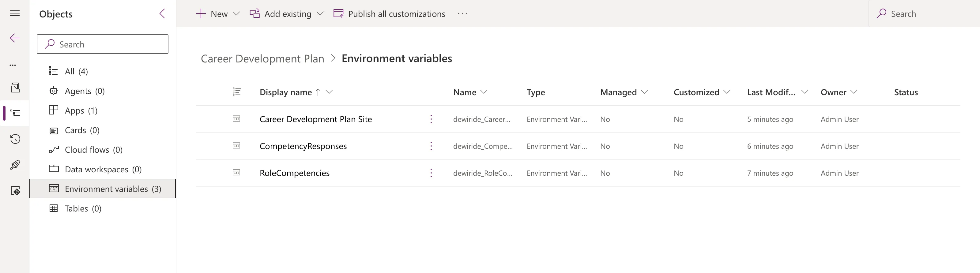
Task: Click the CompetencyResponses row icon
Action: point(236,146)
